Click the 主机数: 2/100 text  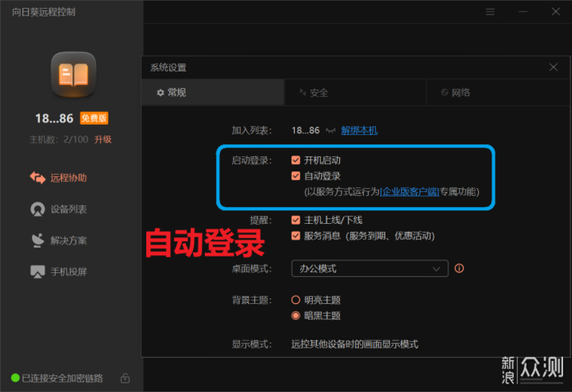(59, 140)
